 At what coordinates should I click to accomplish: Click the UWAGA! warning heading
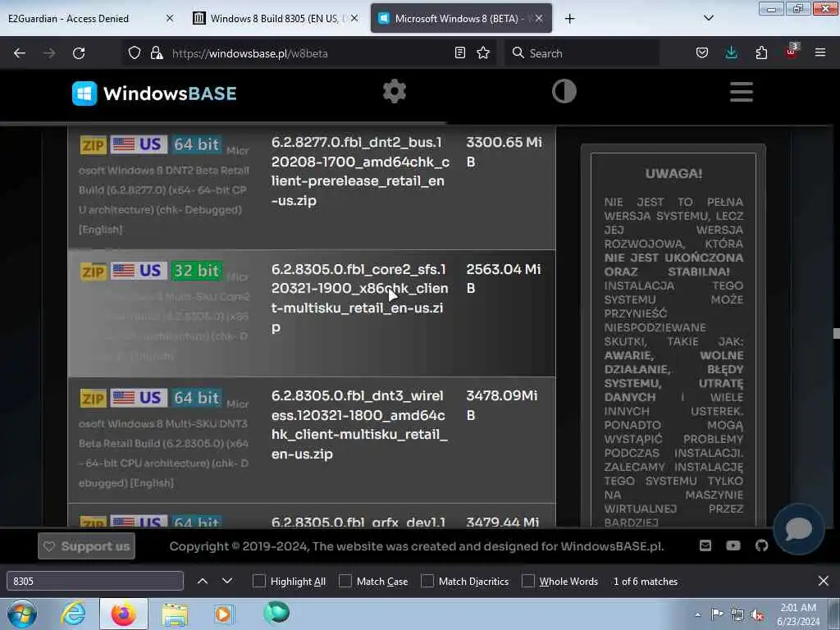click(x=673, y=174)
